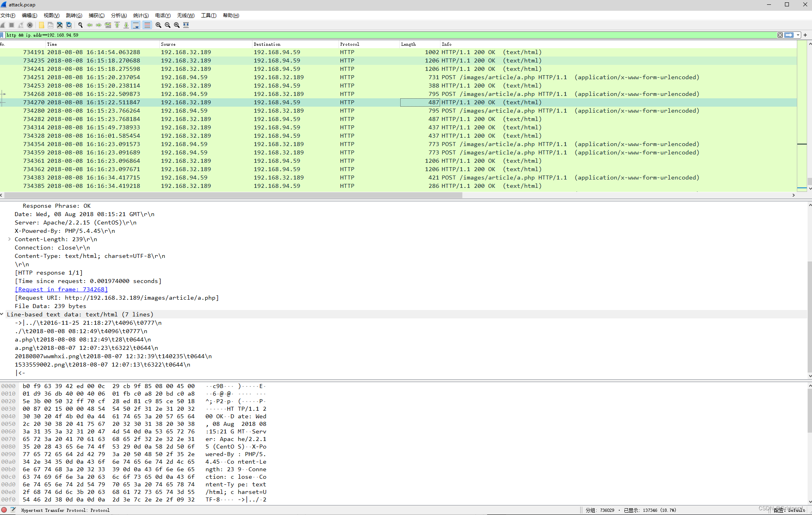Select packet 734191 length 1002 row
Viewport: 812px width, 515px height.
pos(398,52)
